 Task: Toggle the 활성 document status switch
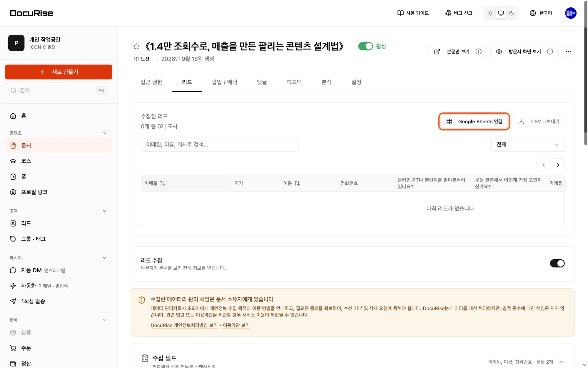click(365, 46)
